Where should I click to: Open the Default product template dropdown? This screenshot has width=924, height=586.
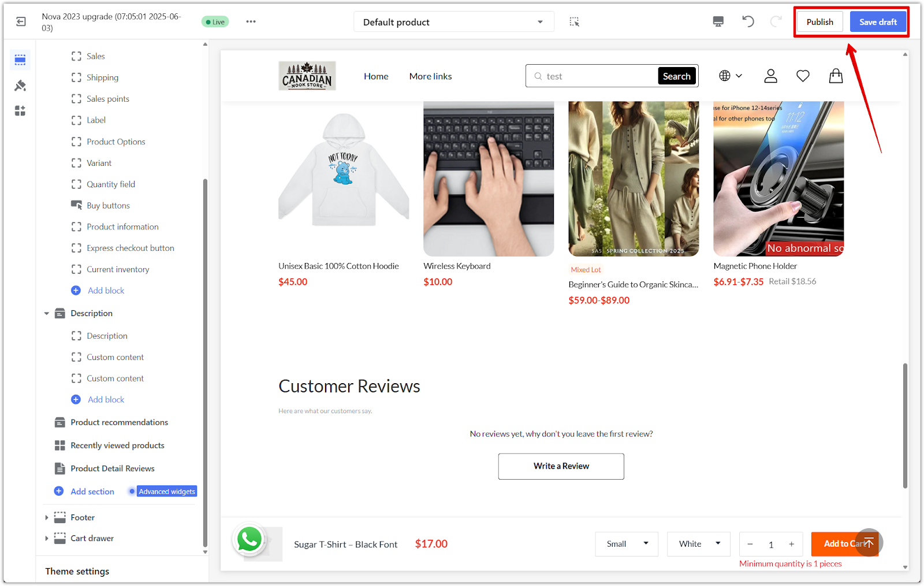click(454, 22)
